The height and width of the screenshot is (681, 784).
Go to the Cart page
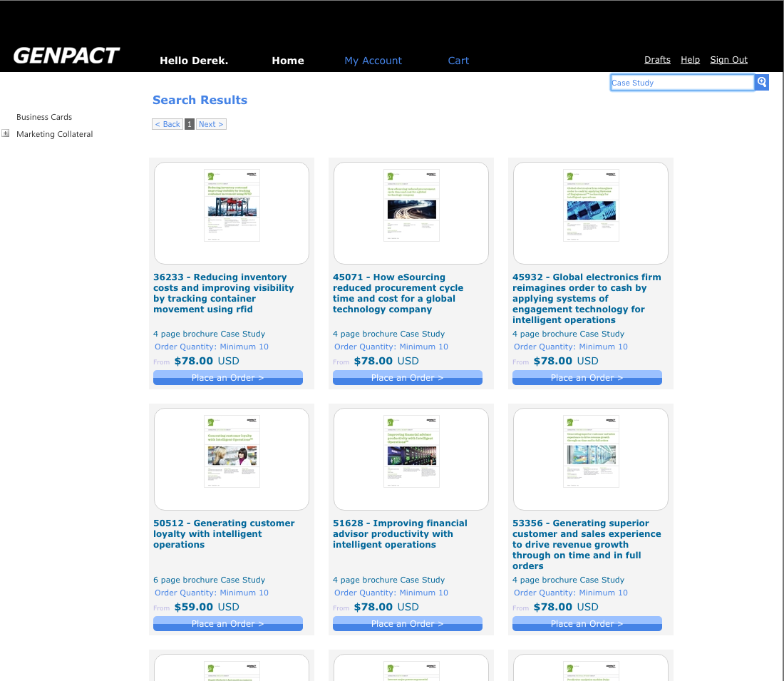[x=458, y=61]
